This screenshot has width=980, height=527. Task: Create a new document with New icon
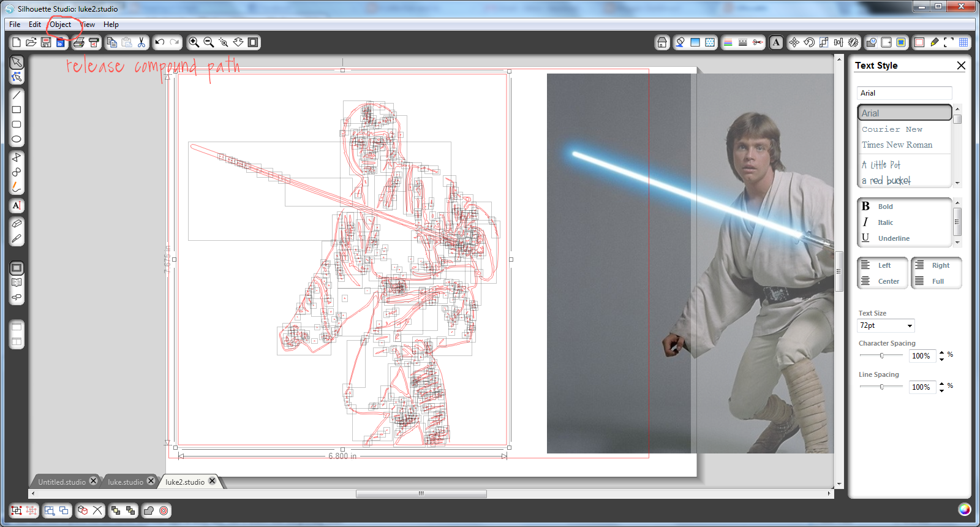[17, 42]
